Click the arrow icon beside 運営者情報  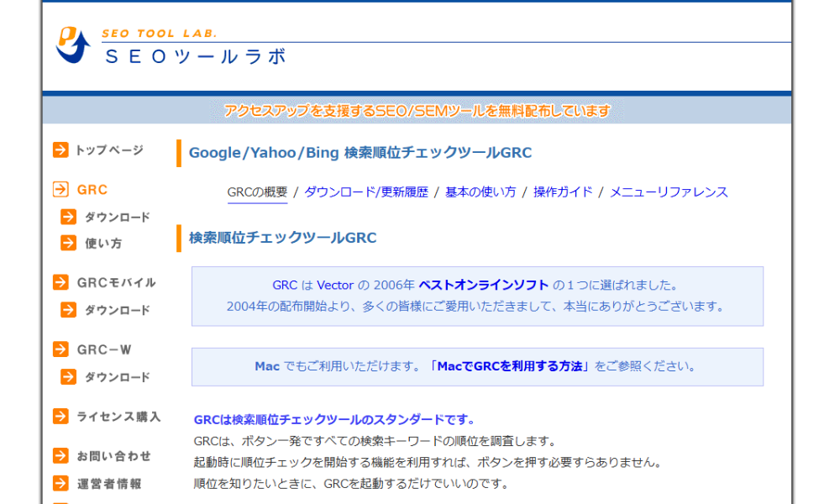(60, 483)
